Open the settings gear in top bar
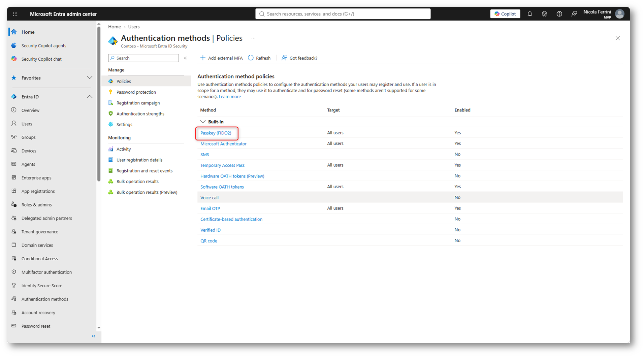 544,14
